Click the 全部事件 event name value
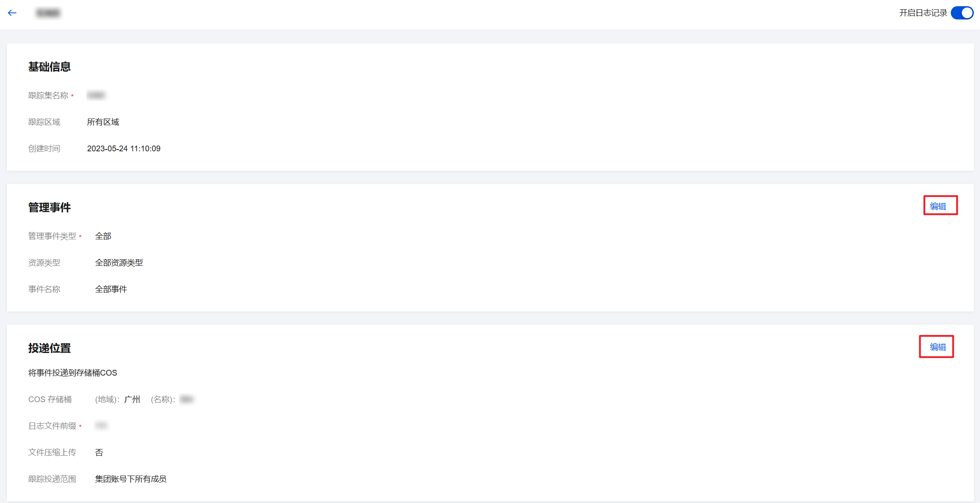 (x=111, y=289)
